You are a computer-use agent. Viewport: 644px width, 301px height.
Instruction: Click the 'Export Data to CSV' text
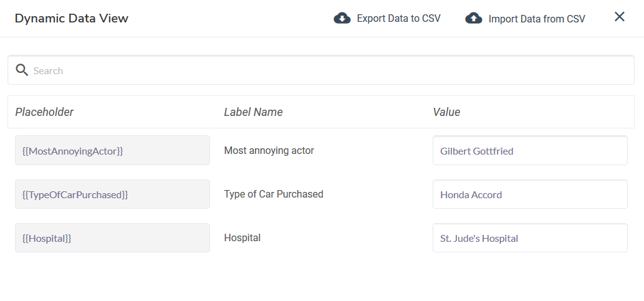click(398, 19)
